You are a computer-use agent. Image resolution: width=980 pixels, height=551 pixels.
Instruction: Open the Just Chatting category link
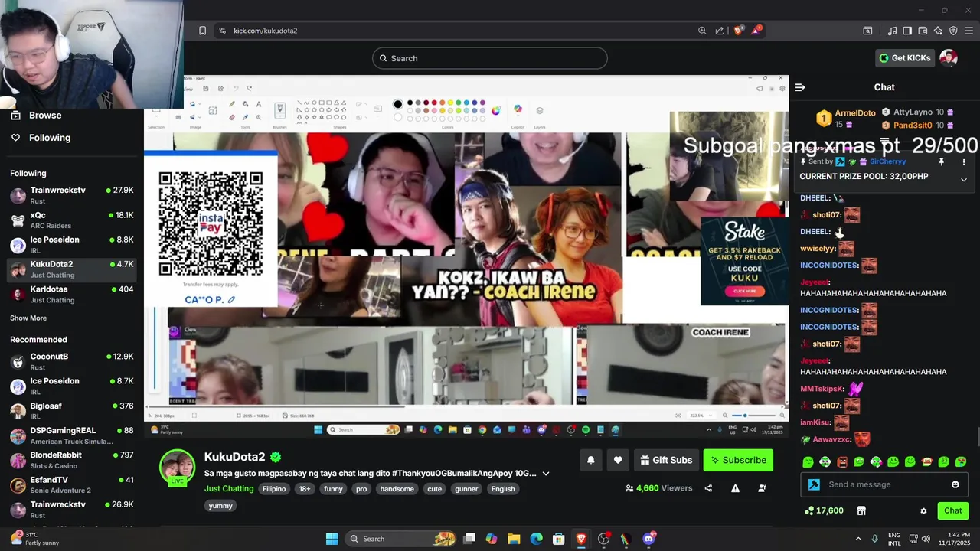(x=229, y=489)
